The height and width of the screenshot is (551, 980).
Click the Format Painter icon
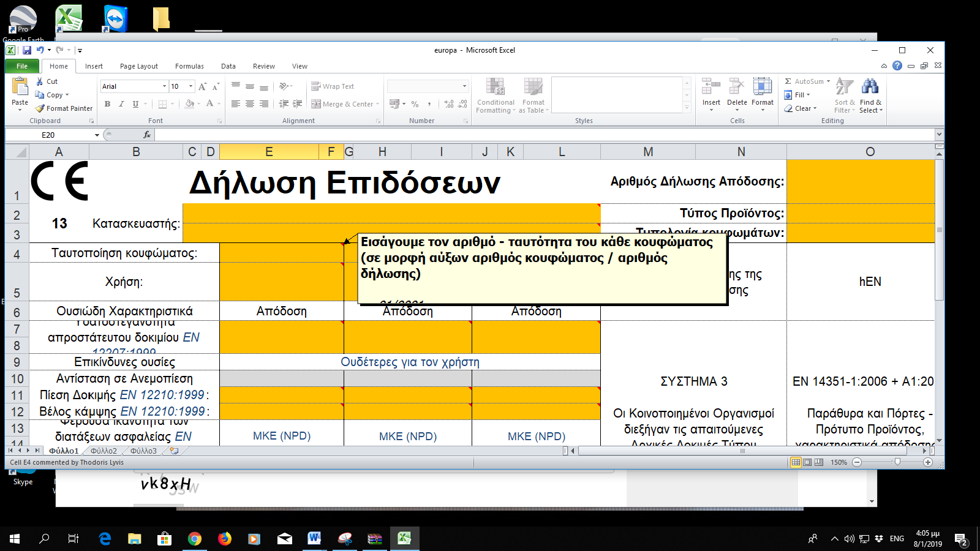pos(40,108)
